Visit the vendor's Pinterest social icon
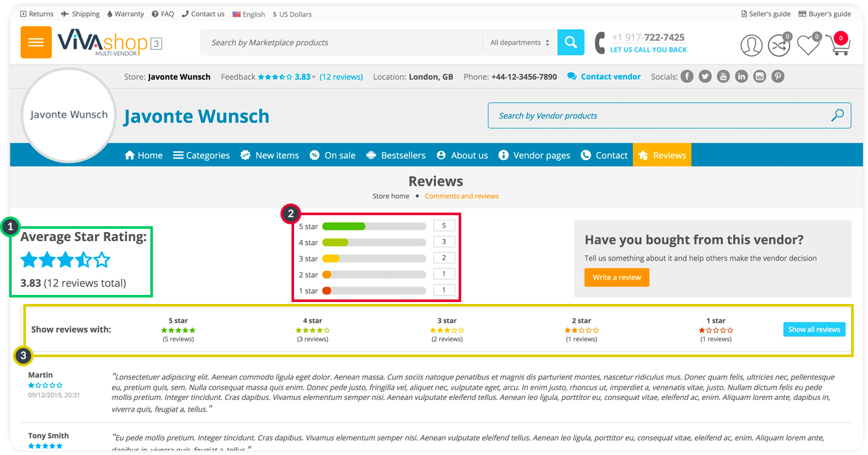868x455 pixels. 777,76
